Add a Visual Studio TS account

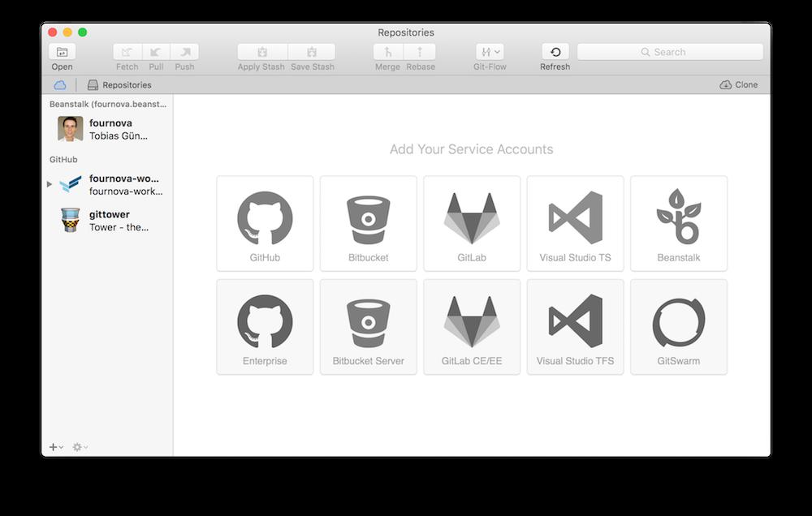click(x=576, y=223)
